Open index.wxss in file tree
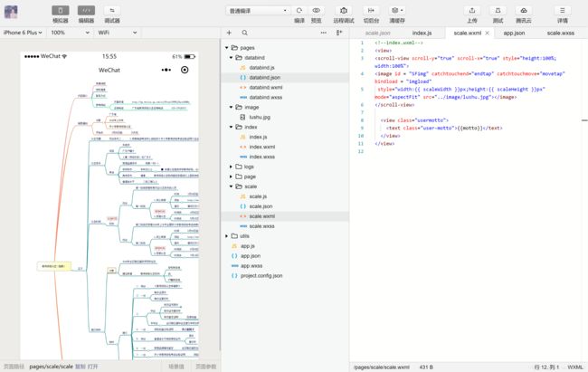Screen dimensions: 588x372 pyautogui.click(x=261, y=157)
